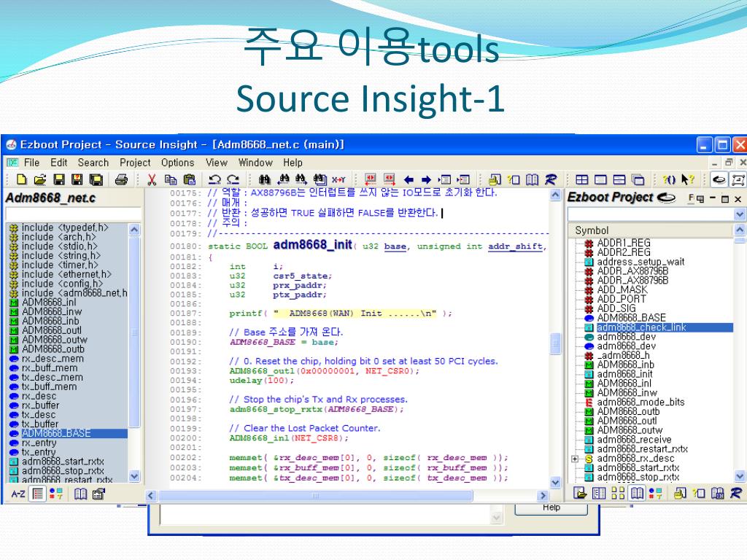Image resolution: width=747 pixels, height=560 pixels.
Task: Select ADM8668_outw in left symbol panel
Action: click(x=54, y=340)
